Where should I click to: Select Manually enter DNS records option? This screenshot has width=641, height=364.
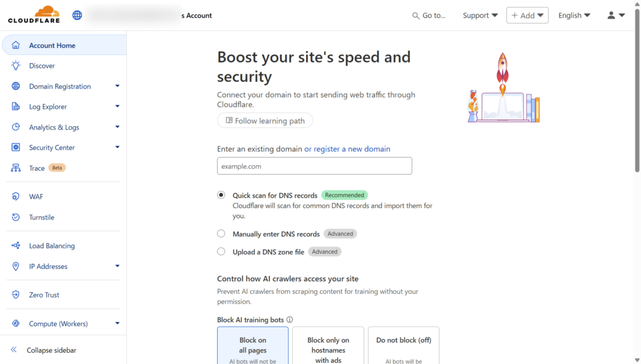221,234
